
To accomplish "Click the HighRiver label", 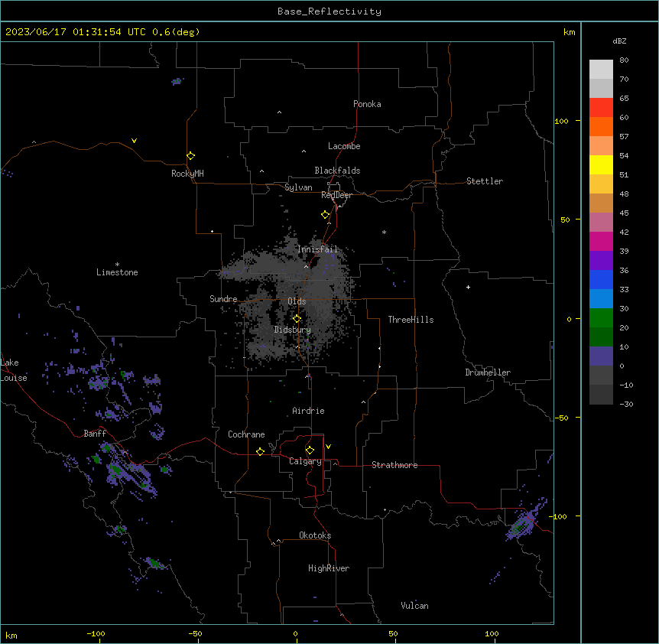I will 329,568.
